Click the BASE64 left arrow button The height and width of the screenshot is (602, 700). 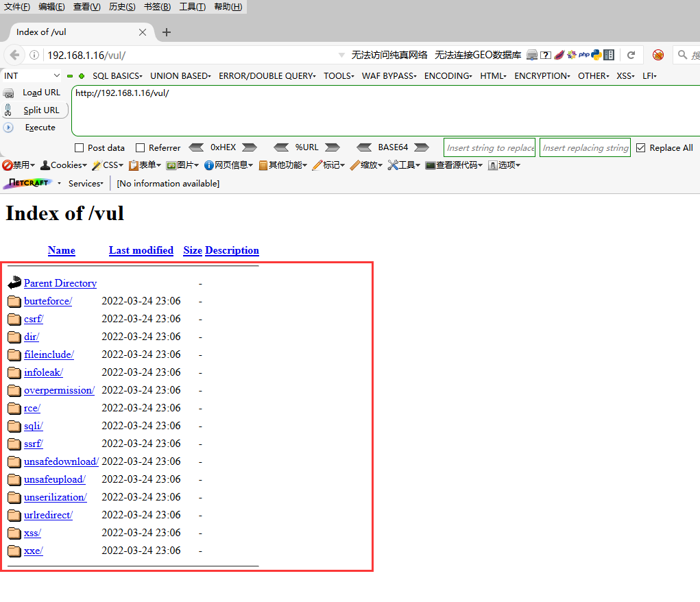tap(364, 147)
